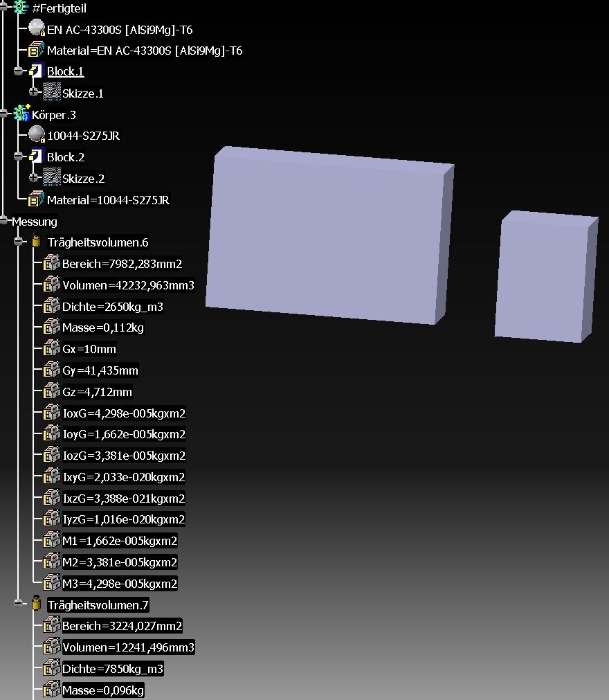Viewport: 609px width, 700px height.
Task: Click the icon beside Gx=10mm
Action: (52, 348)
